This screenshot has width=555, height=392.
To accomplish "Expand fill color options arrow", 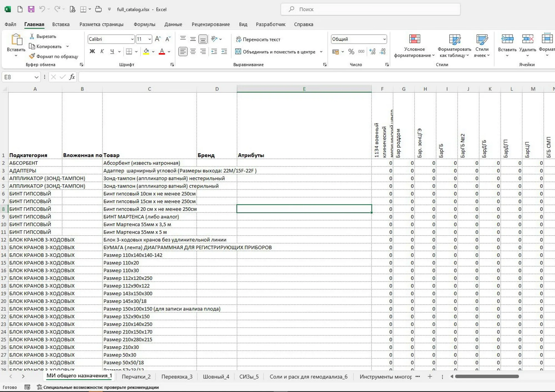I will click(153, 52).
